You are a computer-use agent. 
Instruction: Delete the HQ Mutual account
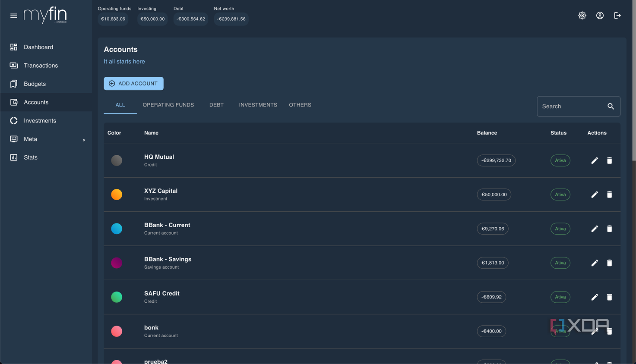610,160
